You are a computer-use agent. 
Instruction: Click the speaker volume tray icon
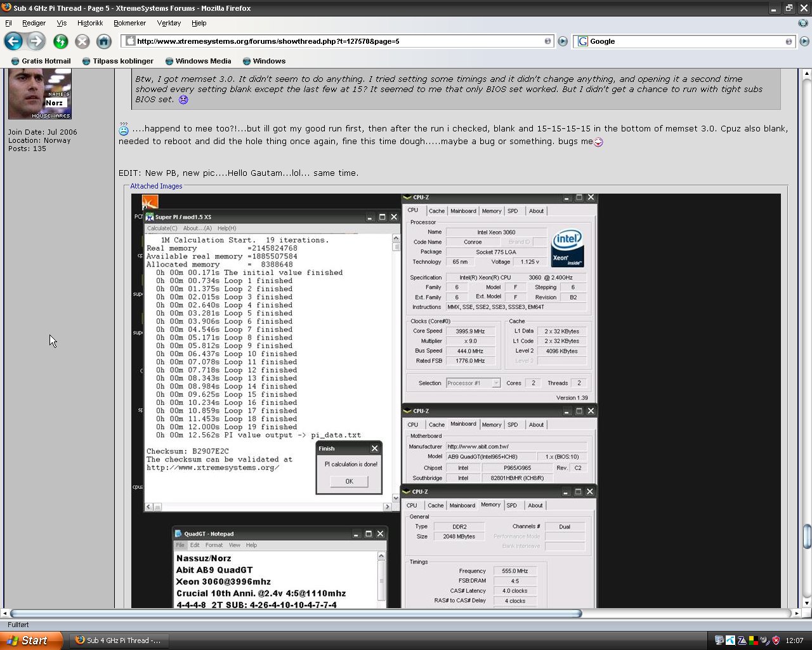coord(764,640)
